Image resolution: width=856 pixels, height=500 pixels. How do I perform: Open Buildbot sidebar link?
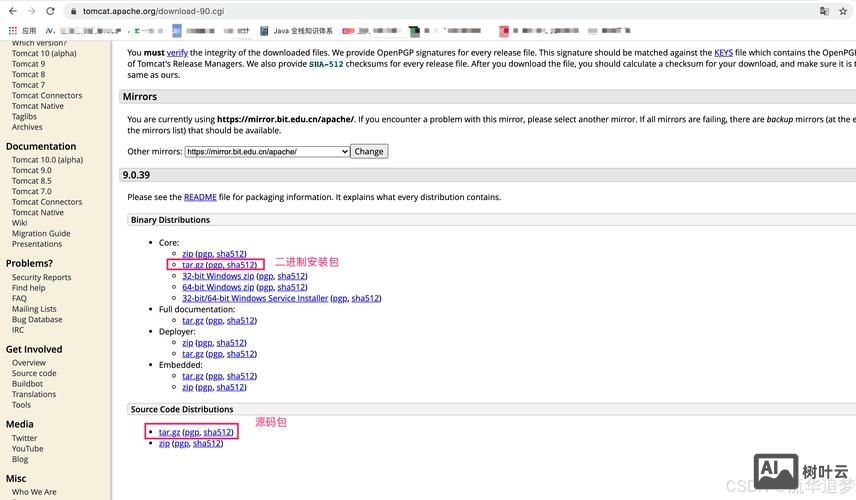(27, 384)
